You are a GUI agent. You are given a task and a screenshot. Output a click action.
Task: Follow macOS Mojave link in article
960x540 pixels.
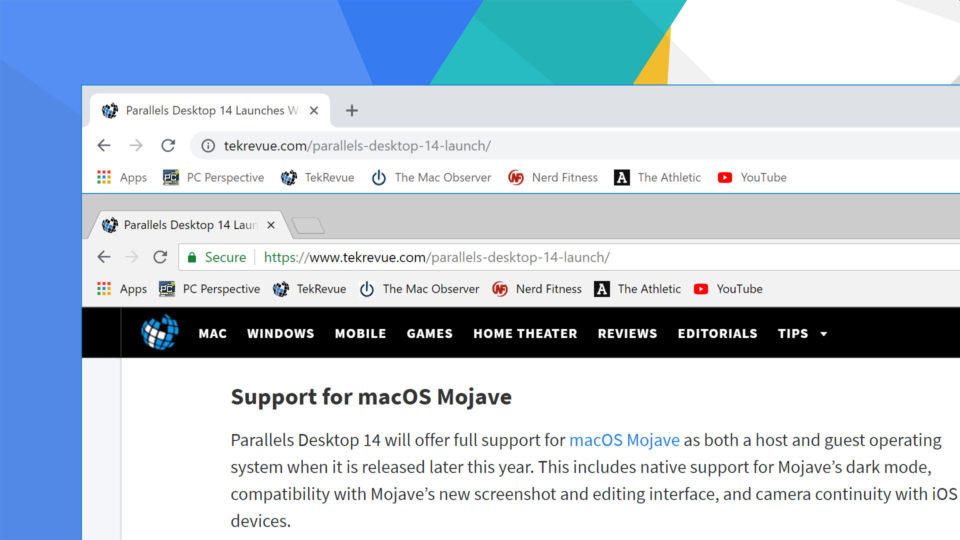tap(624, 440)
